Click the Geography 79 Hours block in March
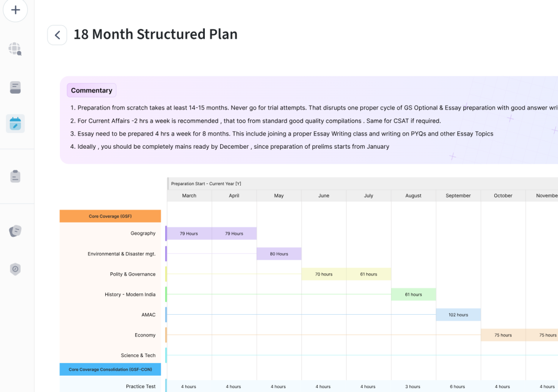Image resolution: width=558 pixels, height=392 pixels. click(x=189, y=234)
